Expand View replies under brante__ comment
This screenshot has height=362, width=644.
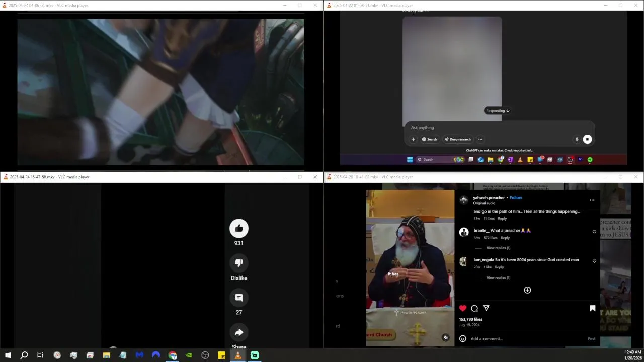pos(498,248)
